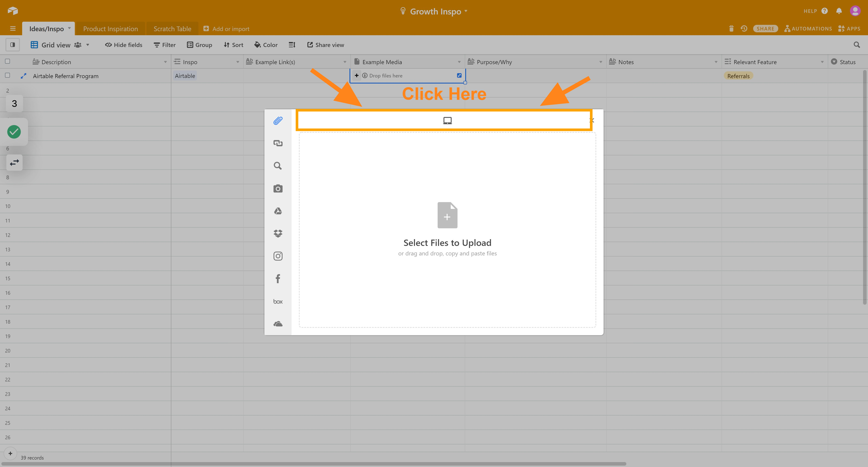This screenshot has height=467, width=868.
Task: Select the paperclip My Device upload source
Action: (278, 121)
